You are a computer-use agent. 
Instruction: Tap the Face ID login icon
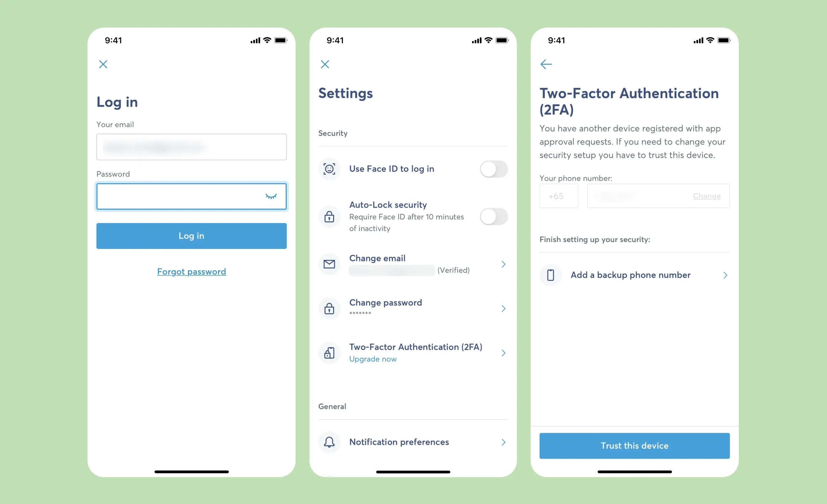pos(329,169)
